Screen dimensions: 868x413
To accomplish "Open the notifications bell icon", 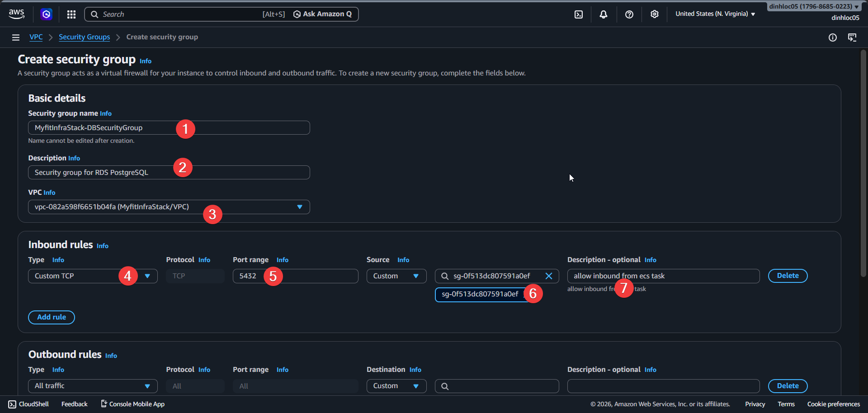I will tap(604, 14).
